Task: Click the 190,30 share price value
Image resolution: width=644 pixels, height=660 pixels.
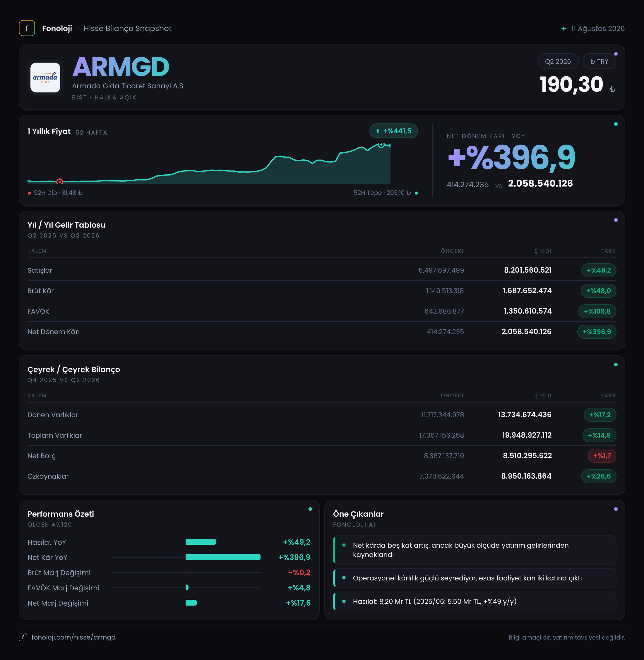Action: tap(571, 84)
